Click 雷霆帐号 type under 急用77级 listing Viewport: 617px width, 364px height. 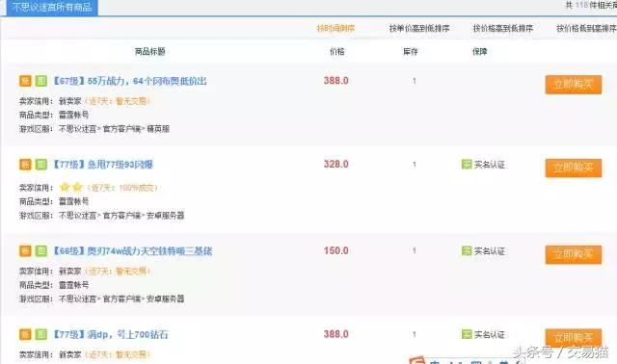pyautogui.click(x=73, y=201)
